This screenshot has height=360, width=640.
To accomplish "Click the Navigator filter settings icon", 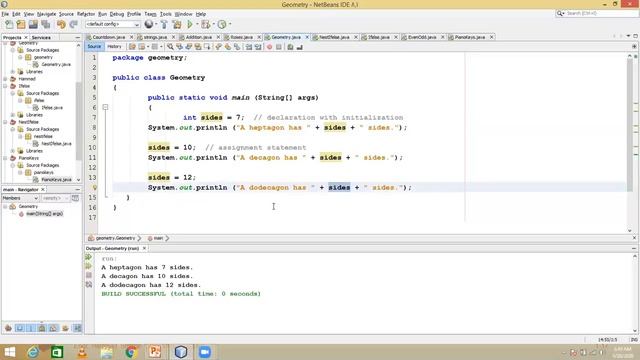I will click(x=75, y=198).
